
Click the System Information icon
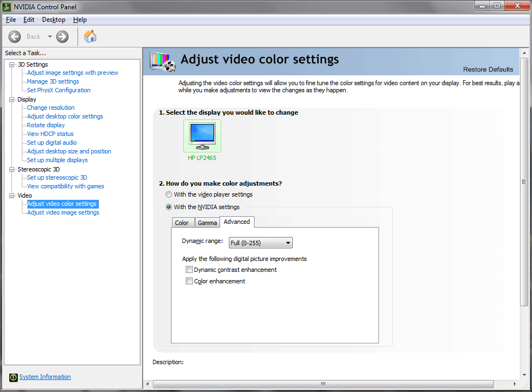click(13, 377)
